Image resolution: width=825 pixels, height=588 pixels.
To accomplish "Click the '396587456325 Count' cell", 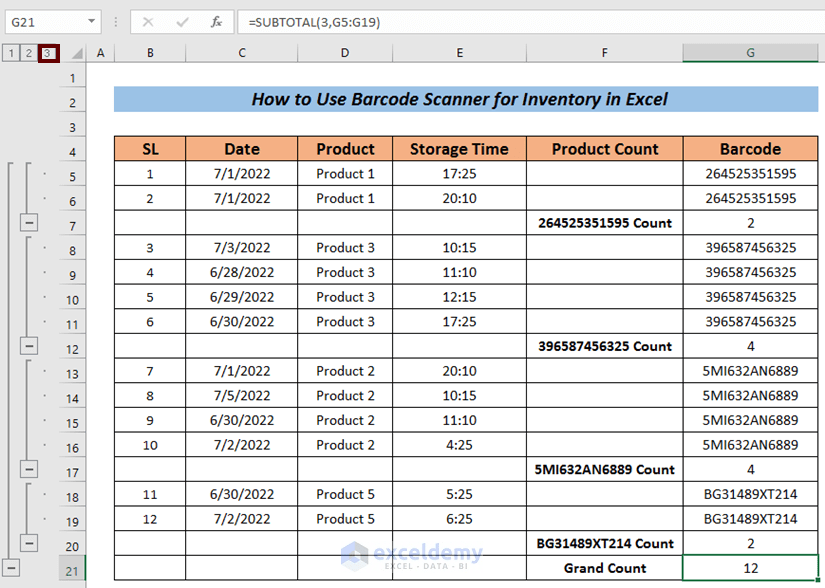I will [x=605, y=346].
